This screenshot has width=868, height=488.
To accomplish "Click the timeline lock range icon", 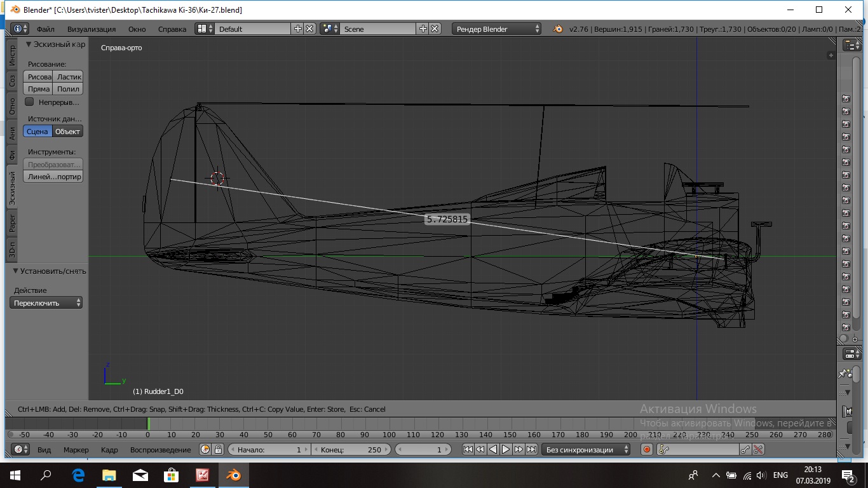I will click(218, 449).
